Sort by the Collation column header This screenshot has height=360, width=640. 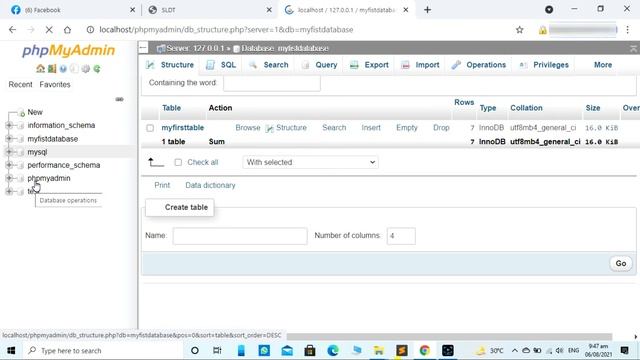[x=526, y=108]
